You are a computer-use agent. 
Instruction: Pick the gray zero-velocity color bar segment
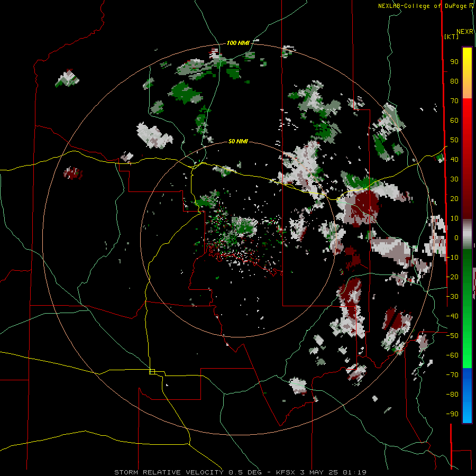coord(467,234)
